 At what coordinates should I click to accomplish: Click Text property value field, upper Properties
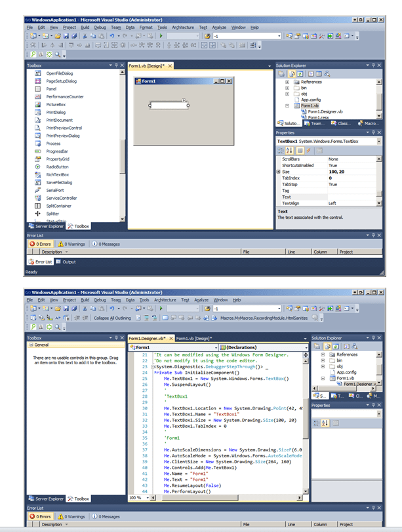352,197
